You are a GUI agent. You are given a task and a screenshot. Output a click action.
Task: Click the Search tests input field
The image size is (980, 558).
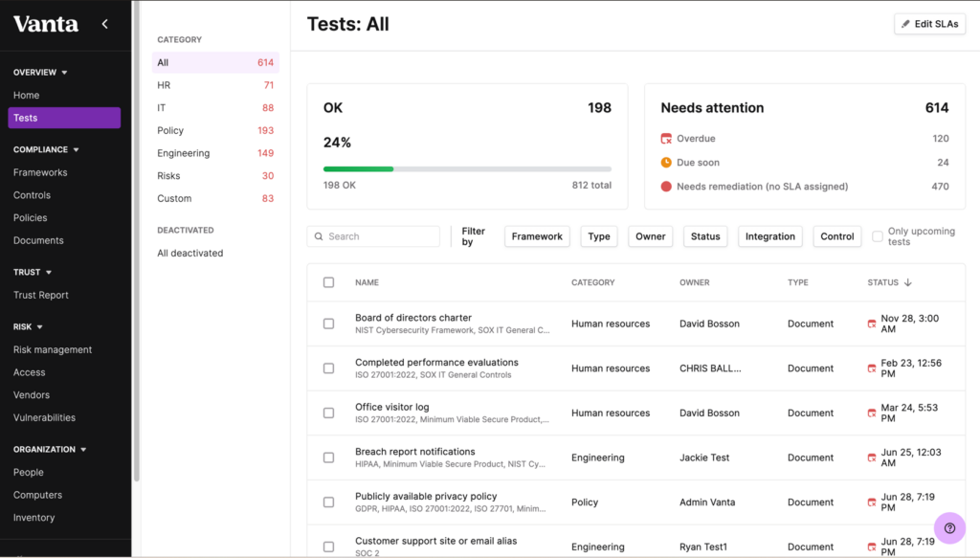(x=373, y=235)
